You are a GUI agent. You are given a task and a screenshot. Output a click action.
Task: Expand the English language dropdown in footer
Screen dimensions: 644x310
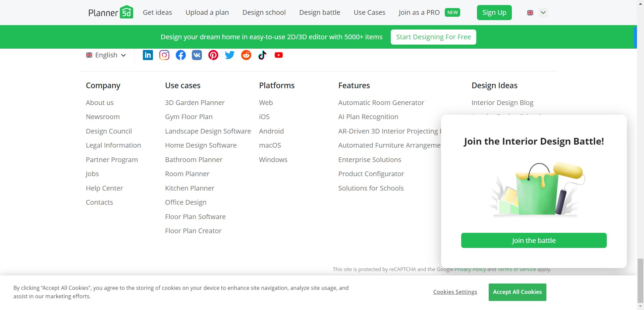pos(106,55)
